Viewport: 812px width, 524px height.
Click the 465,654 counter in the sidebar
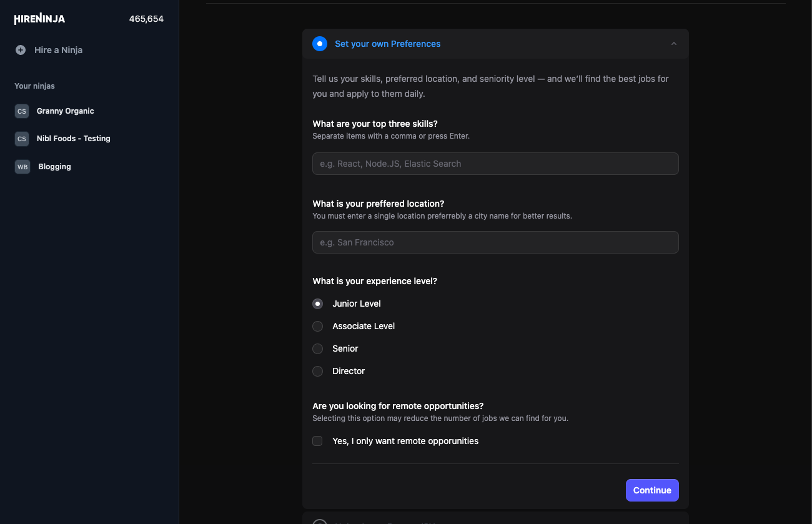coord(146,19)
